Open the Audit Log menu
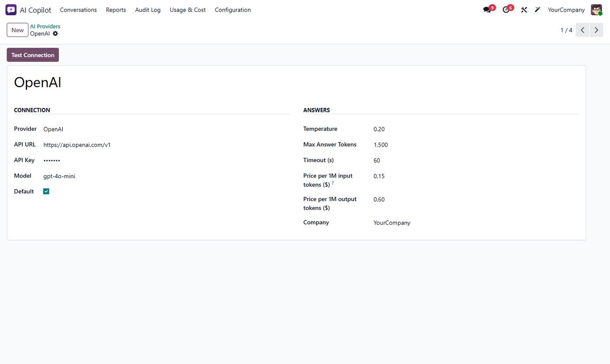 click(x=148, y=10)
